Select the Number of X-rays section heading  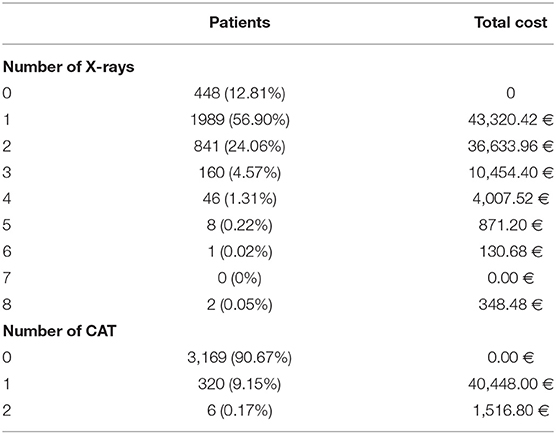[x=69, y=67]
